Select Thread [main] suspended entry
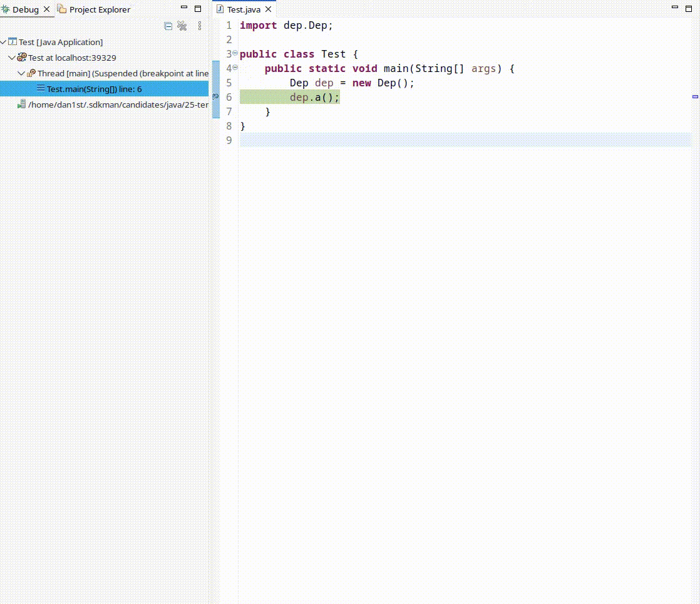 (123, 73)
